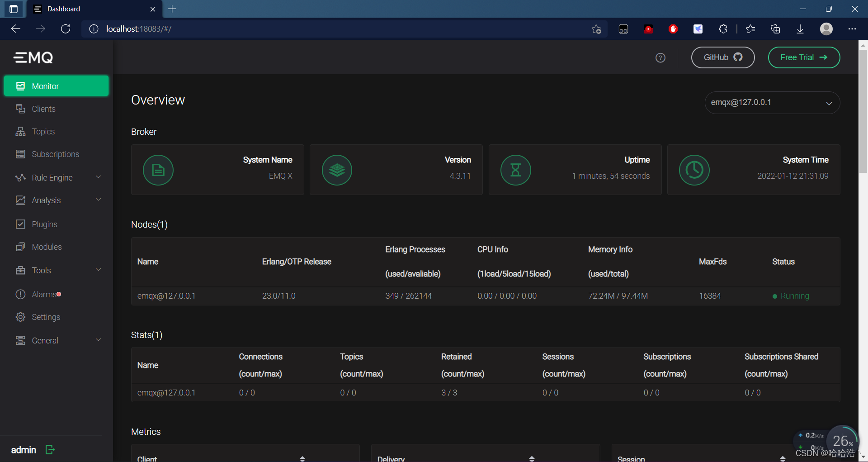Expand the Rule Engine menu
Screen dimensions: 868x462
(x=56, y=178)
